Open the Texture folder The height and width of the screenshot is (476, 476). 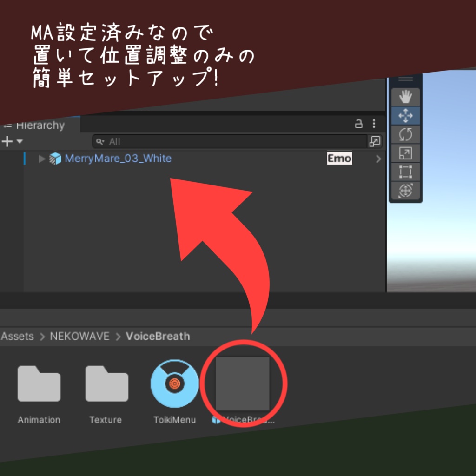[106, 383]
